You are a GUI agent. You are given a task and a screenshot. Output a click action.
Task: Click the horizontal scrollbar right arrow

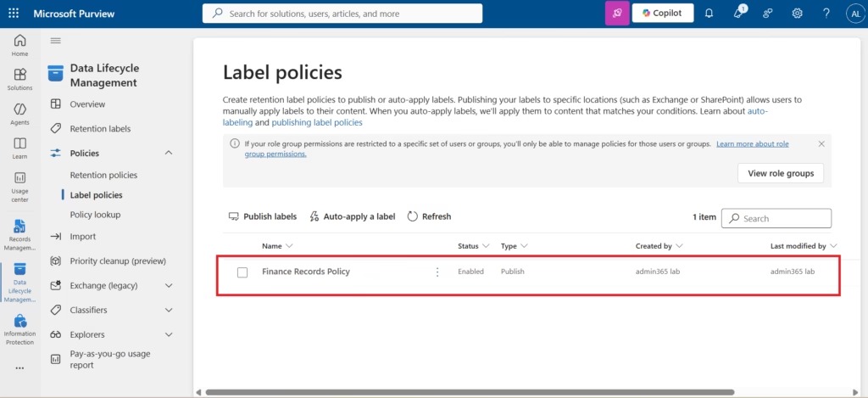[x=856, y=392]
